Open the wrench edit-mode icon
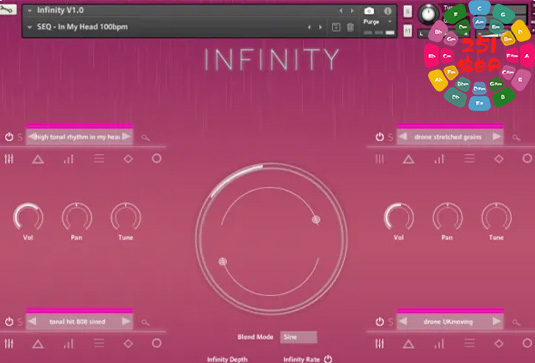This screenshot has height=363, width=535. (8, 10)
